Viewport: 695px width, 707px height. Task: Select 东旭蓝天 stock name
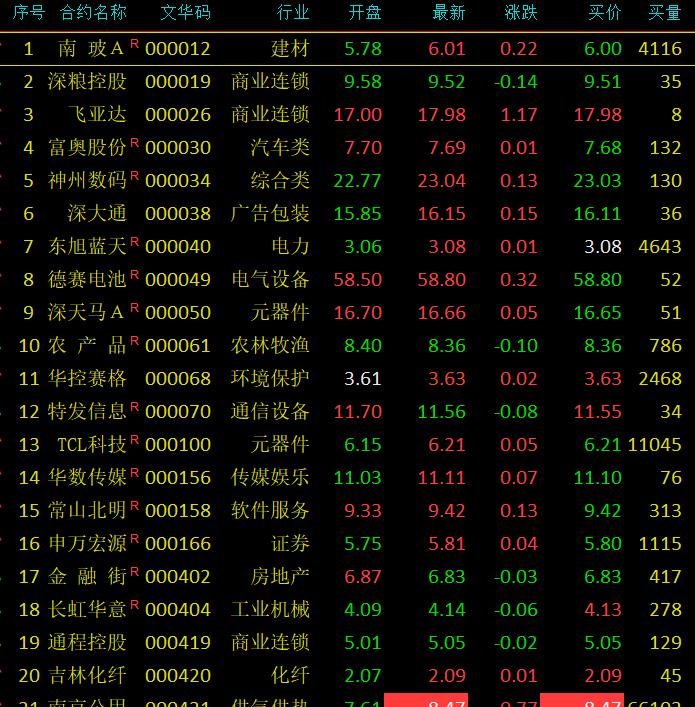[87, 246]
